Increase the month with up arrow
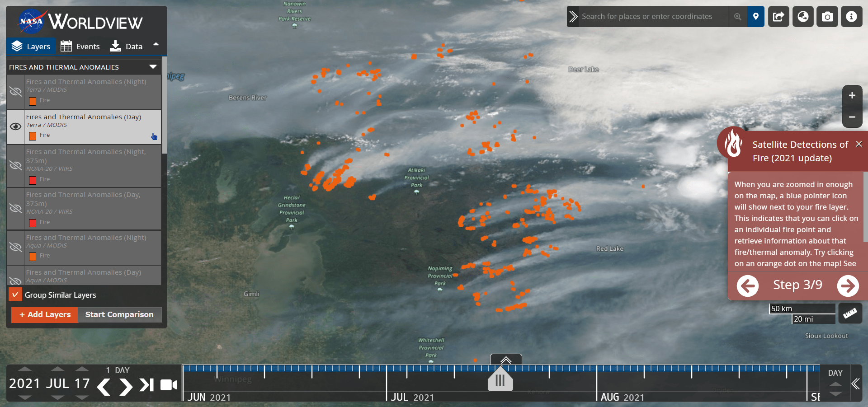The height and width of the screenshot is (407, 868). click(57, 369)
